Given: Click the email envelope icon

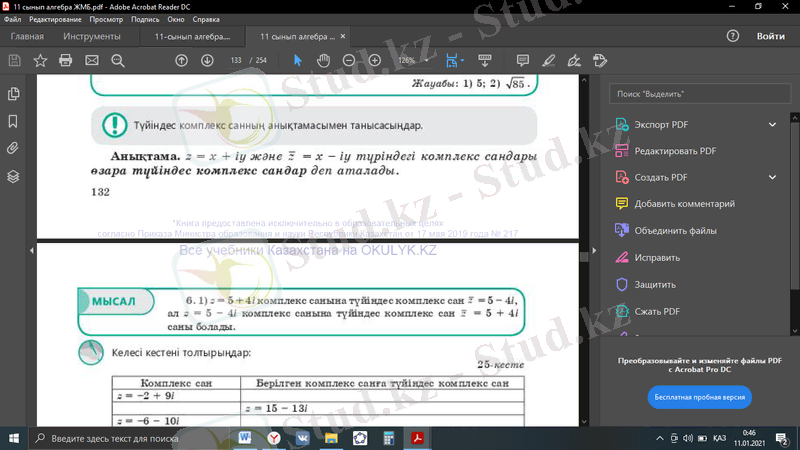Looking at the screenshot, I should point(92,60).
